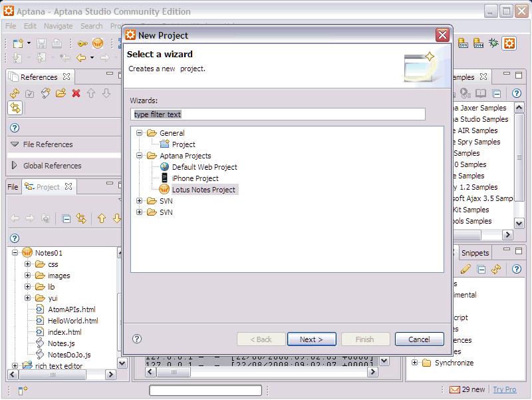
Task: Open help in the Project view
Action: click(15, 238)
